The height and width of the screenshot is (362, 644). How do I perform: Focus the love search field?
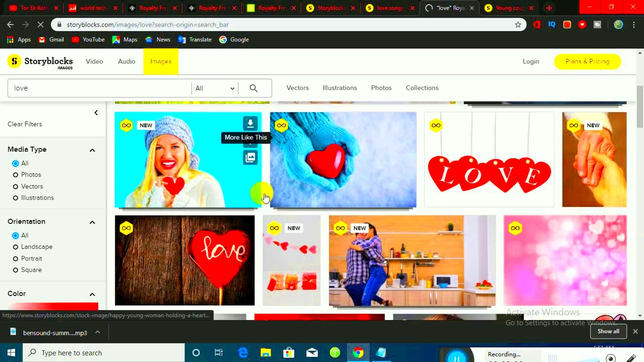pos(99,88)
